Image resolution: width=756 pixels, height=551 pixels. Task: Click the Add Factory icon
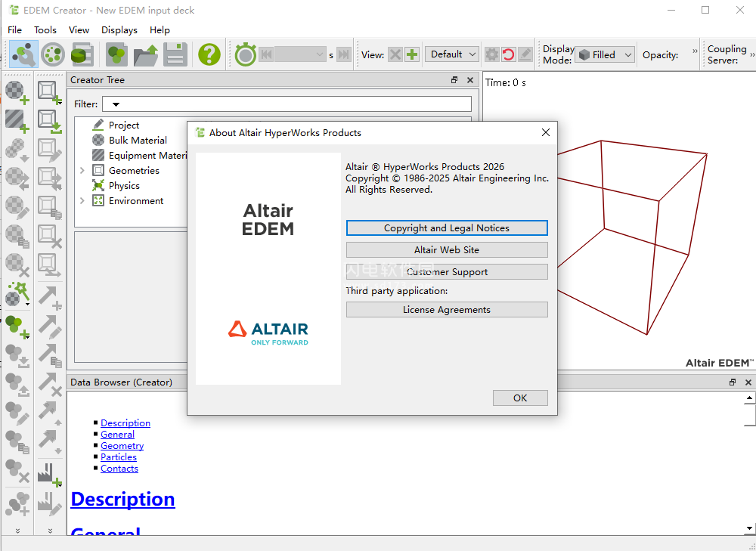pyautogui.click(x=50, y=473)
